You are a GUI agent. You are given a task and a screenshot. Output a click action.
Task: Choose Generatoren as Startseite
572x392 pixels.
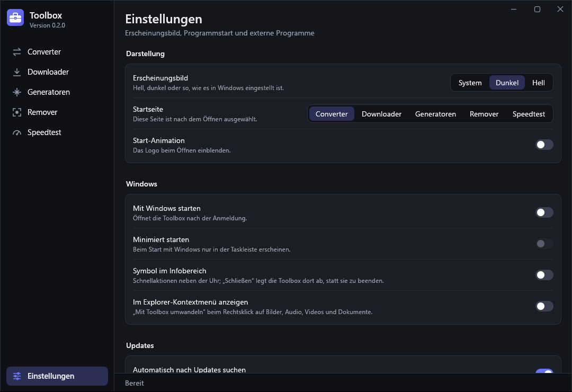click(435, 114)
